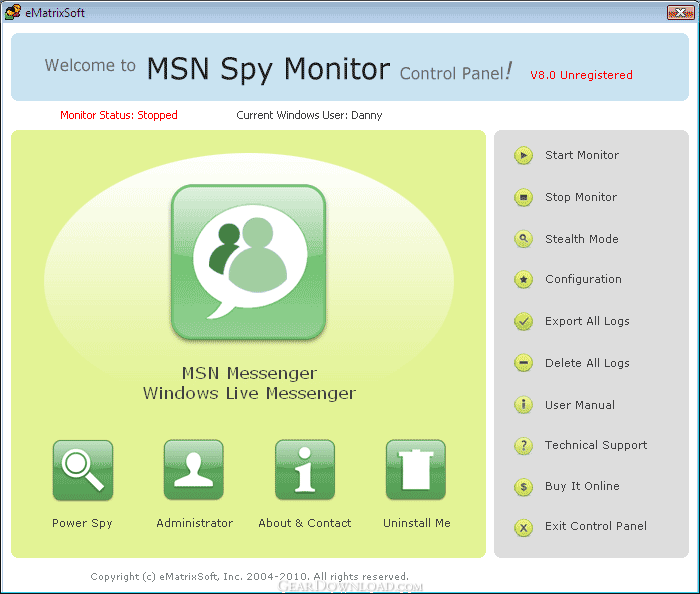This screenshot has width=700, height=594.
Task: Click the Start Monitor play icon
Action: [x=523, y=155]
